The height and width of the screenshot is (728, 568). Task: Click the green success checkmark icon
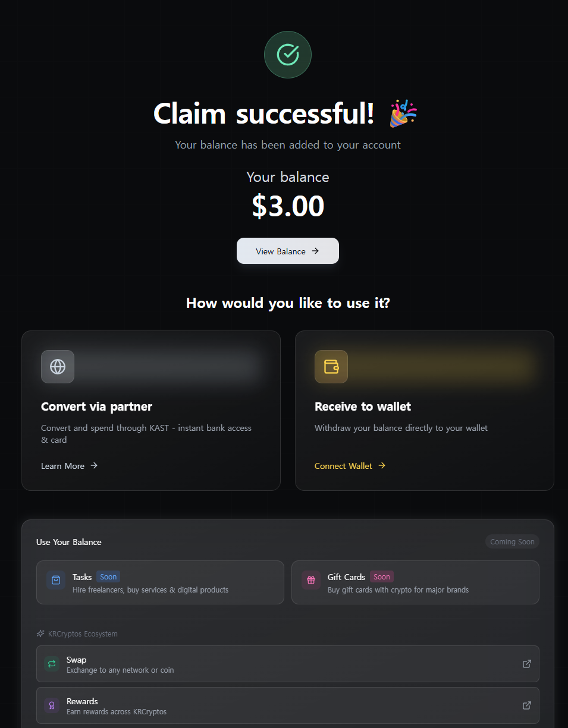point(288,55)
